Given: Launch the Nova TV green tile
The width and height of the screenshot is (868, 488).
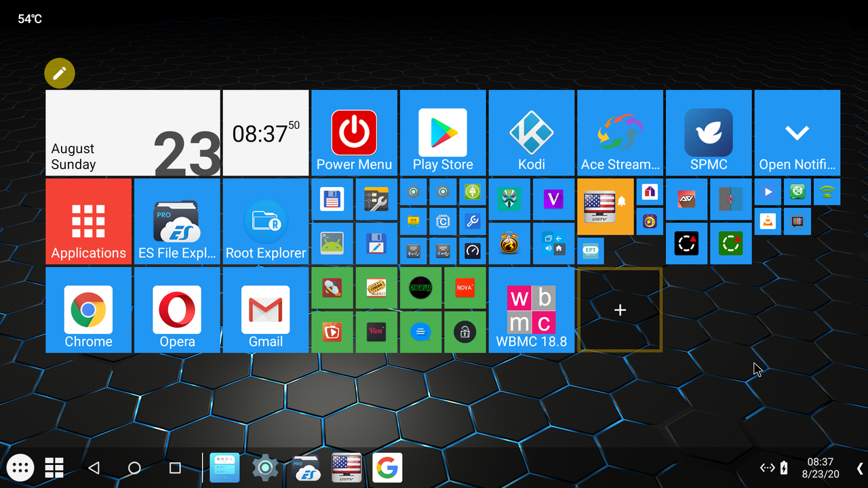Looking at the screenshot, I should [x=465, y=288].
